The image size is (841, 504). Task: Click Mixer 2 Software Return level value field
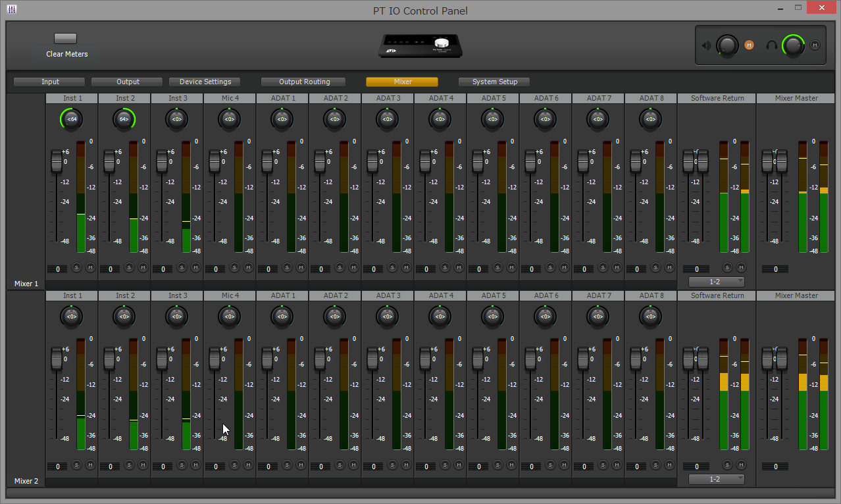696,466
